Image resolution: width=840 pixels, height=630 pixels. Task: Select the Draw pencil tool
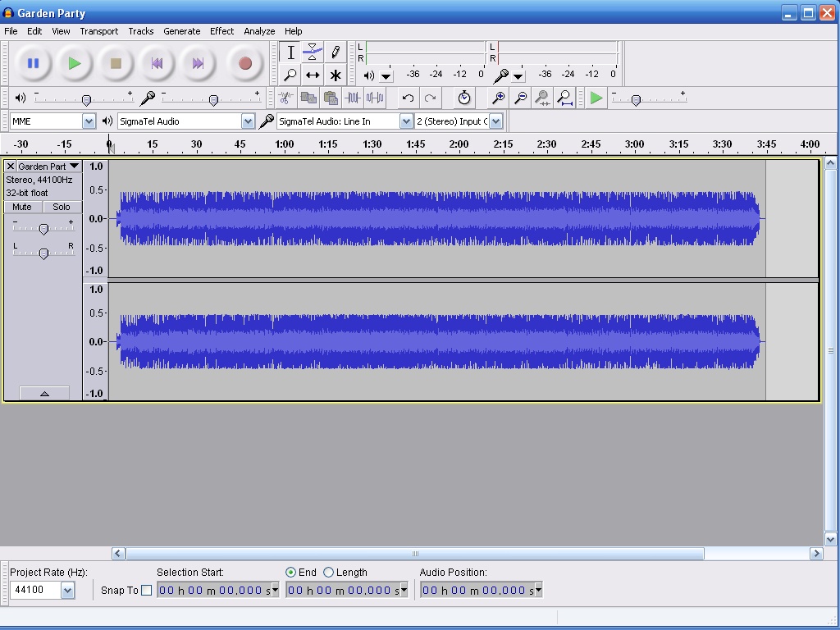tap(335, 52)
